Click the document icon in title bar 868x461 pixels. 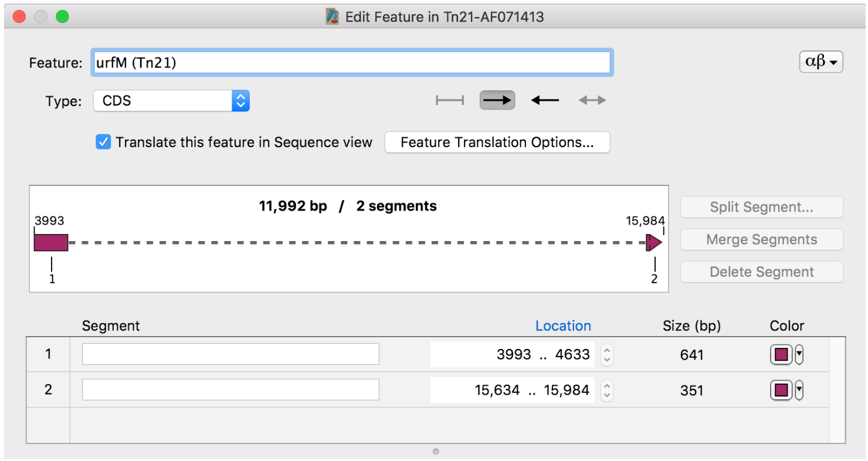pyautogui.click(x=333, y=17)
